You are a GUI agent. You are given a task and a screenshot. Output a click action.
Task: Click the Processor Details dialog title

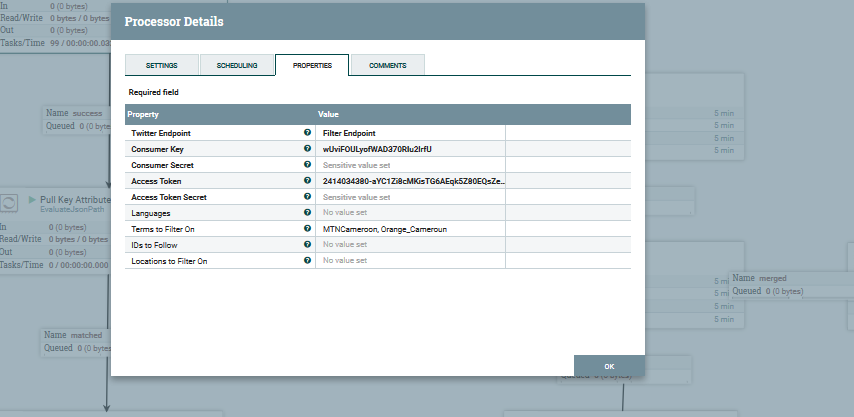pyautogui.click(x=174, y=22)
